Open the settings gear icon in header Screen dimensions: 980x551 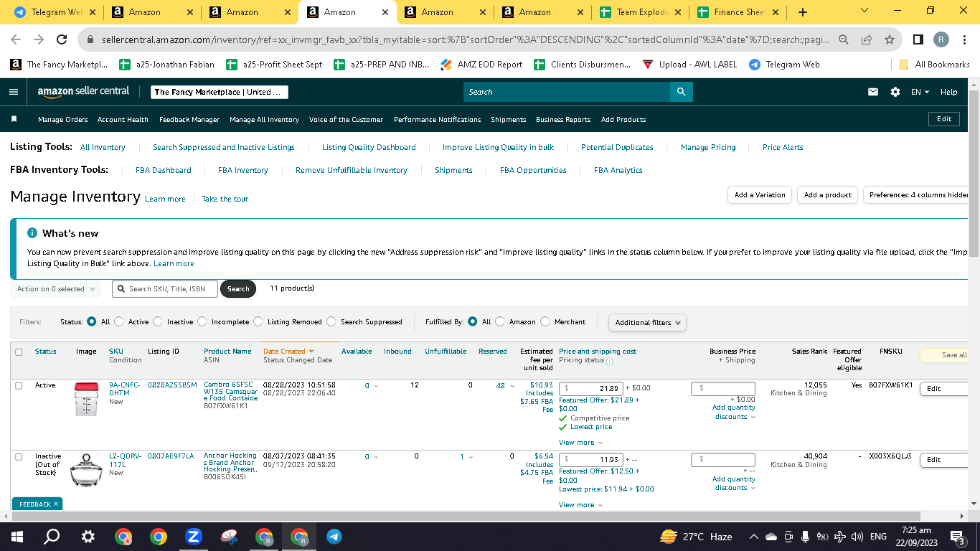coord(895,92)
